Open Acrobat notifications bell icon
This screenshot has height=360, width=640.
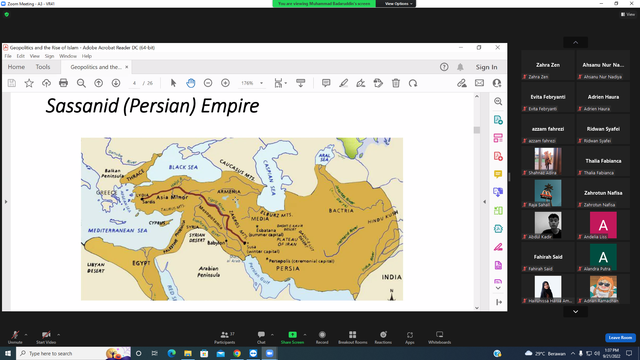(460, 67)
